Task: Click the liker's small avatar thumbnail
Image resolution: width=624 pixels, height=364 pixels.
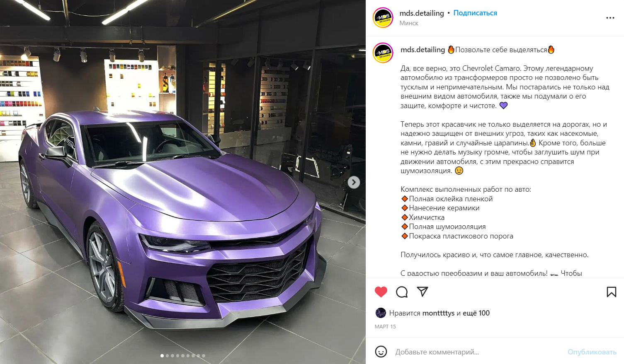Action: coord(381,313)
